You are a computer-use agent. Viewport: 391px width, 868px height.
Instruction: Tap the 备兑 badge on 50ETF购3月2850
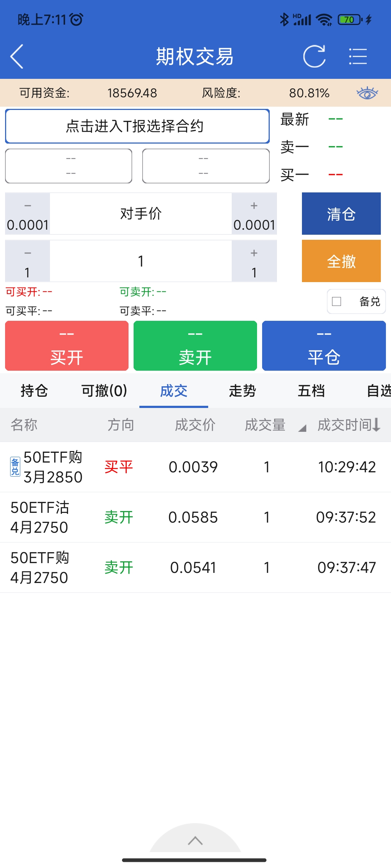pos(15,467)
